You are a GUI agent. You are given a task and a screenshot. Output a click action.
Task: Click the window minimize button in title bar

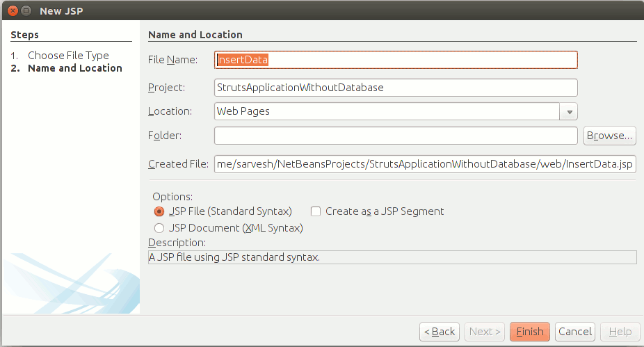coord(26,10)
